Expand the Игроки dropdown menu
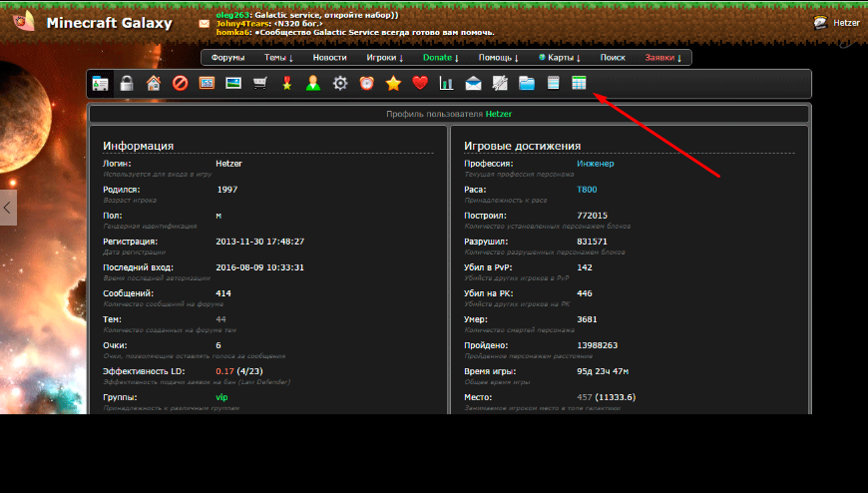Screen dimensions: 868x493 coord(385,58)
